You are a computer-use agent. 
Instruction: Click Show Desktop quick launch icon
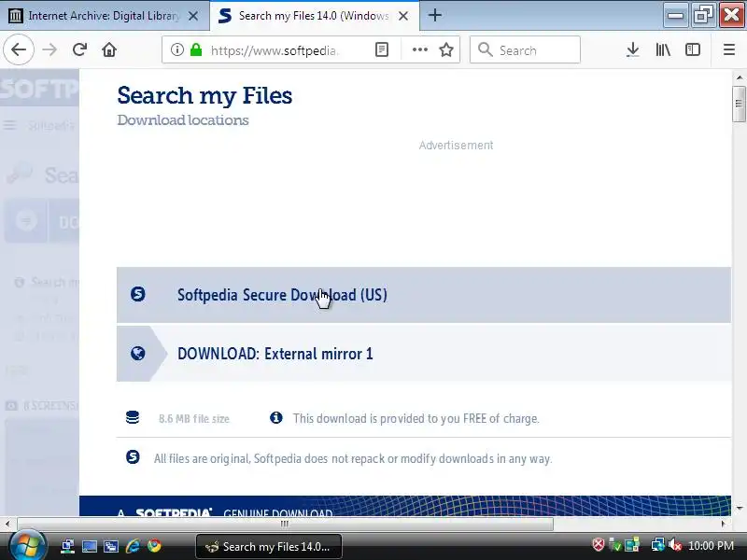[89, 546]
